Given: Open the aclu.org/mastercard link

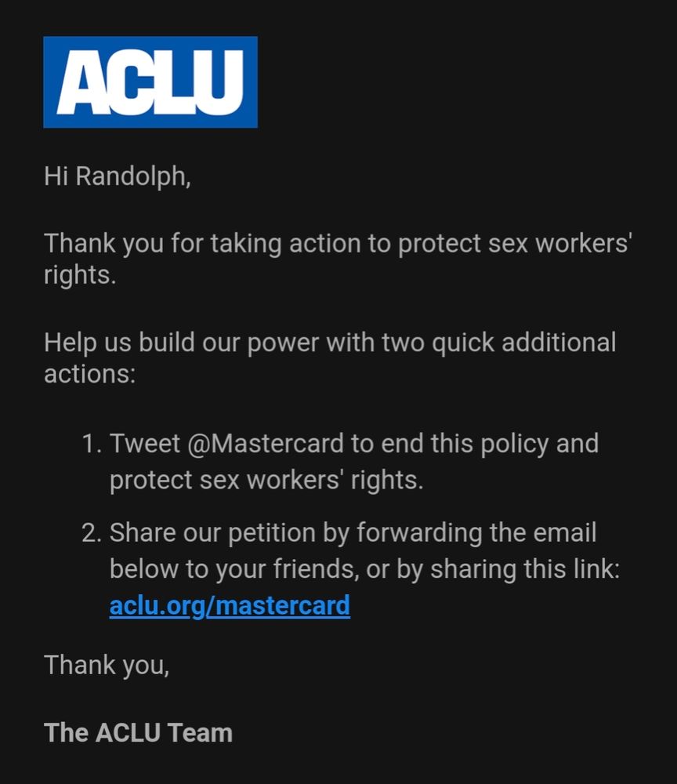Looking at the screenshot, I should (230, 605).
